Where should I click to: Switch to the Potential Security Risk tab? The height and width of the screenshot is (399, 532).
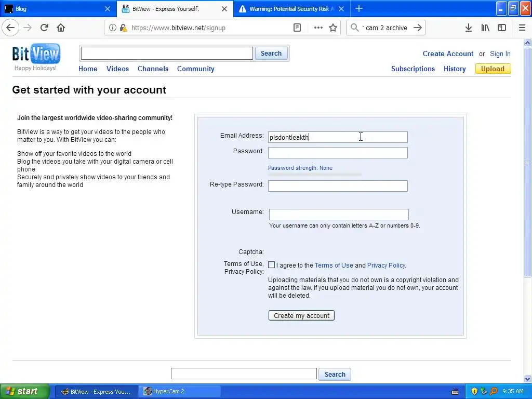point(292,9)
